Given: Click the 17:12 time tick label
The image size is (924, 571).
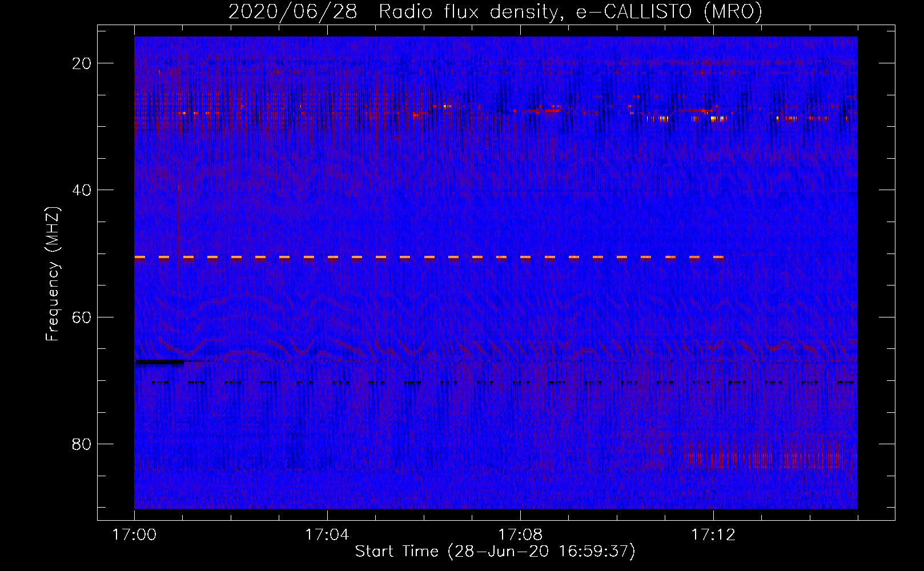Looking at the screenshot, I should coord(713,535).
